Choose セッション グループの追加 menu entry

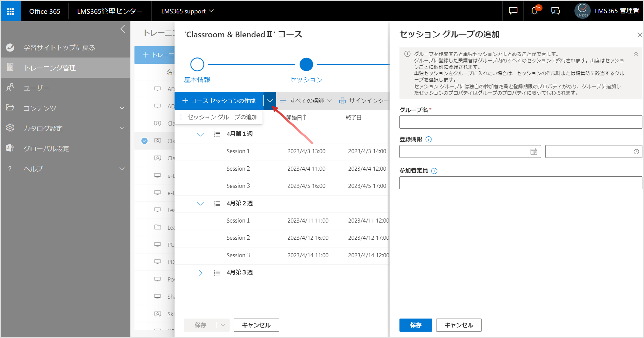pos(218,117)
